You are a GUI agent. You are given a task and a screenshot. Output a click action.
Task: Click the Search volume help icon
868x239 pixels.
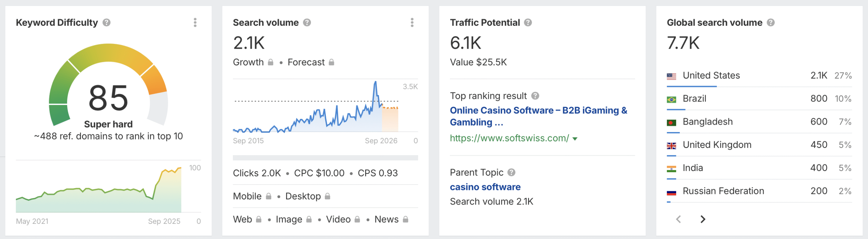tap(307, 23)
